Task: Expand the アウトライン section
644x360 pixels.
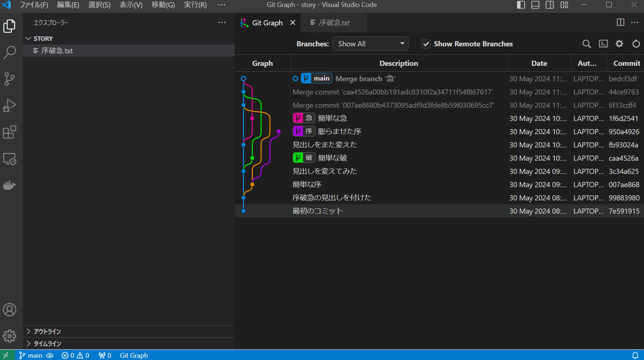Action: tap(129, 332)
